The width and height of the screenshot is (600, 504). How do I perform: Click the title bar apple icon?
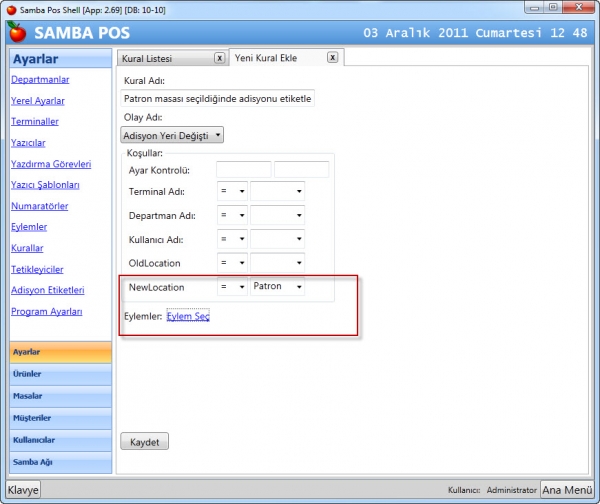[x=11, y=10]
